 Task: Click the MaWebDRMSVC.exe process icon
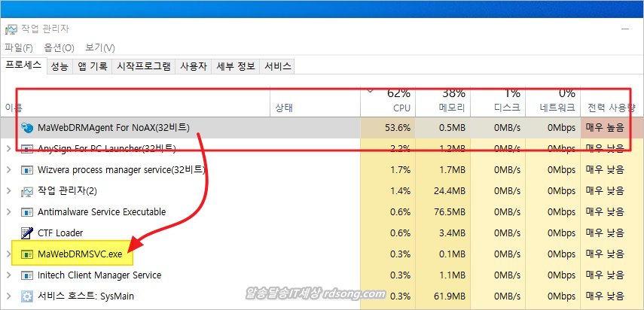pos(27,254)
